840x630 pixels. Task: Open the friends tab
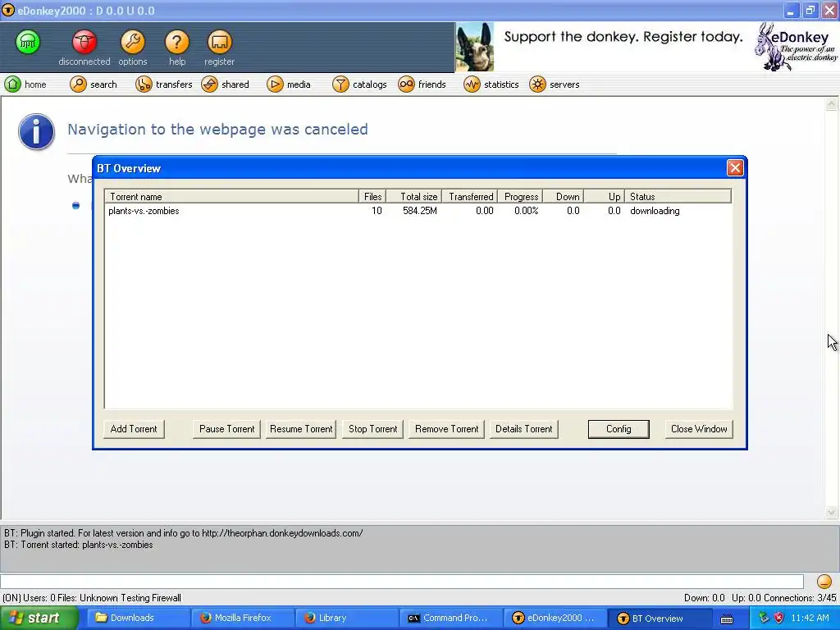[x=422, y=84]
